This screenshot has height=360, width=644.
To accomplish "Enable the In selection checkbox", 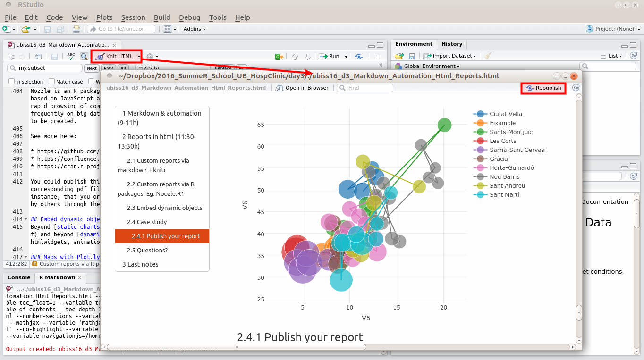I will tap(12, 82).
